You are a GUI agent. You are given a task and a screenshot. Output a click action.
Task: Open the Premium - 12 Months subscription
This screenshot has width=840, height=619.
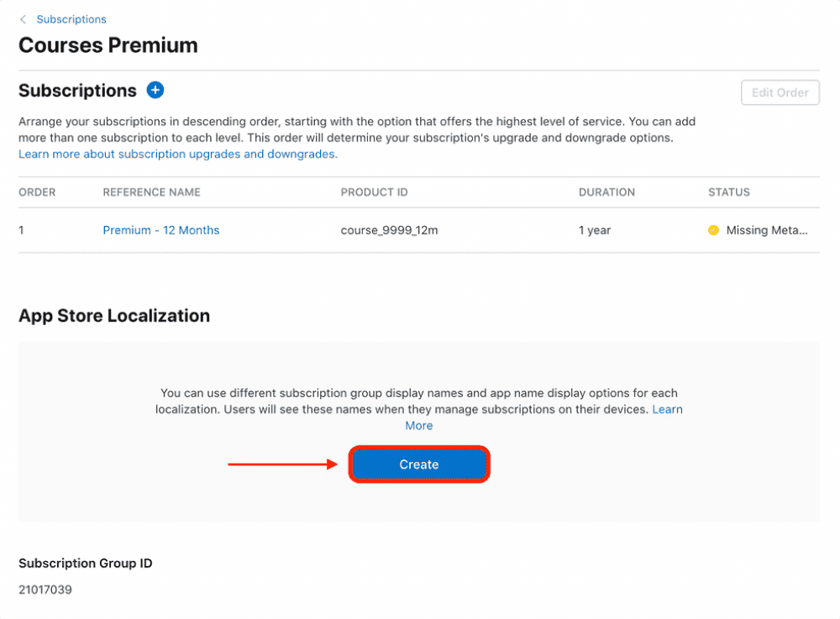[x=161, y=230]
